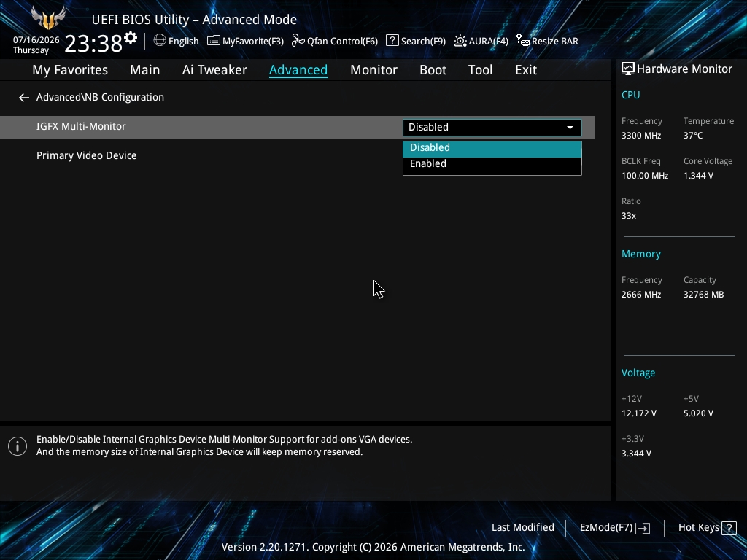Go to the Monitor tab
The height and width of the screenshot is (560, 747).
click(x=373, y=70)
